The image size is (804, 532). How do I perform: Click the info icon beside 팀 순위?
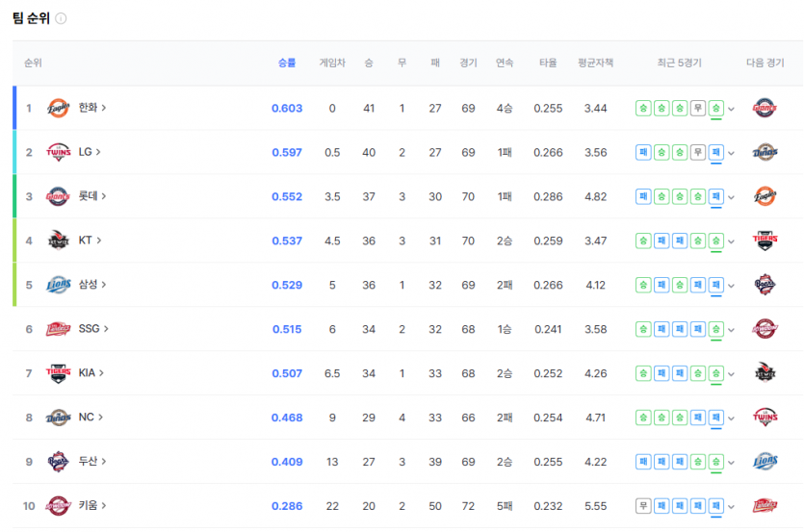61,19
